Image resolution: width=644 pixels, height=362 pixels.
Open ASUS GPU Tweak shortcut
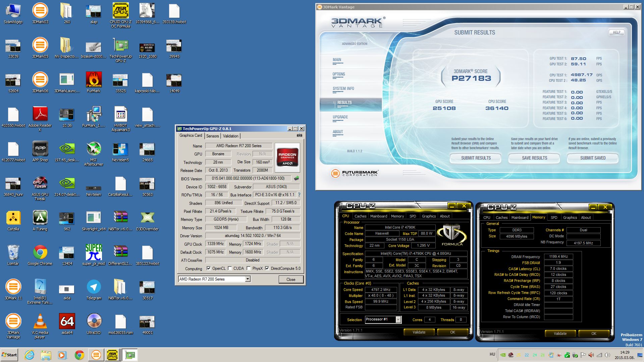pyautogui.click(x=40, y=188)
